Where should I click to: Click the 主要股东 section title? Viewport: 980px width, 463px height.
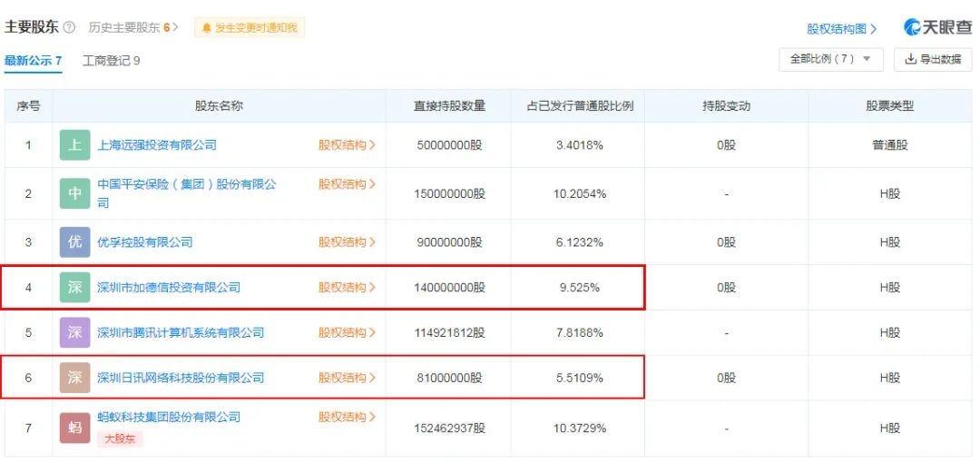click(x=31, y=27)
